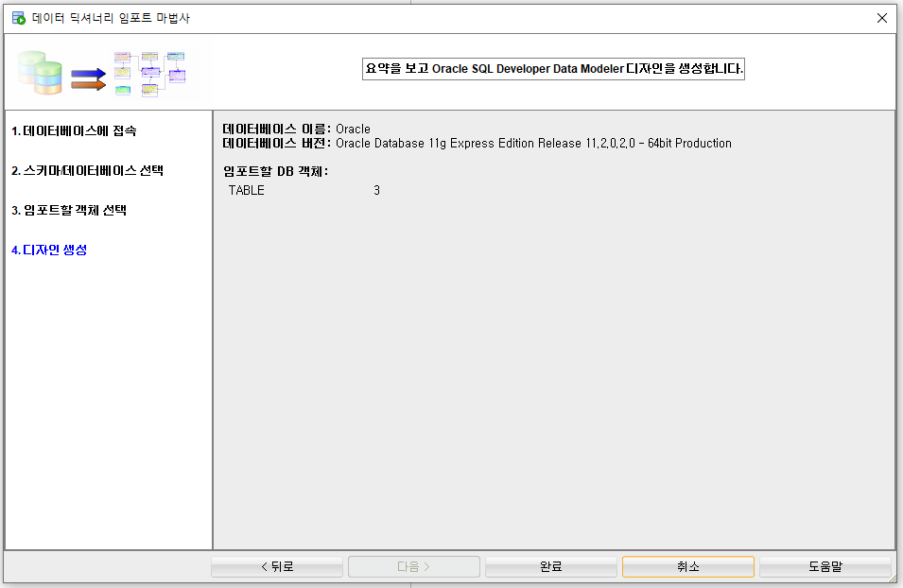903x588 pixels.
Task: Click the blue arrow in the header graphic
Action: (x=87, y=74)
